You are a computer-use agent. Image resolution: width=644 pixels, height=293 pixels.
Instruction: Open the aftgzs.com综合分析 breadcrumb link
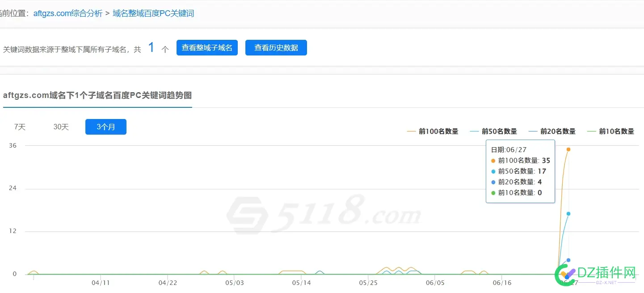[x=68, y=13]
